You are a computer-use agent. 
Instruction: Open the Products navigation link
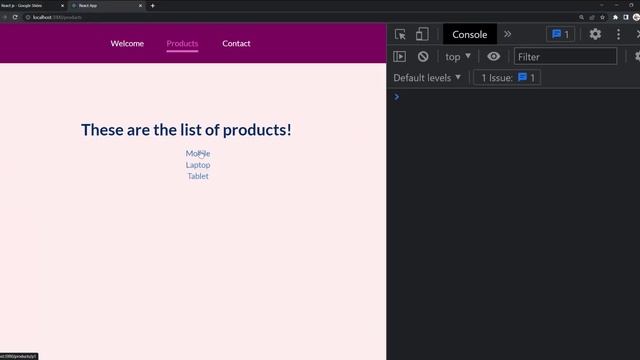pos(182,43)
